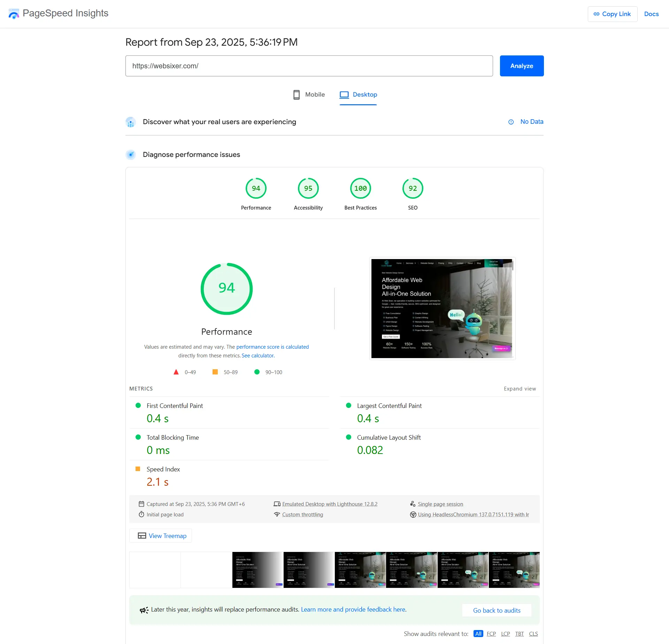Select the All audits filter
Viewport: 669px width, 644px height.
click(478, 634)
